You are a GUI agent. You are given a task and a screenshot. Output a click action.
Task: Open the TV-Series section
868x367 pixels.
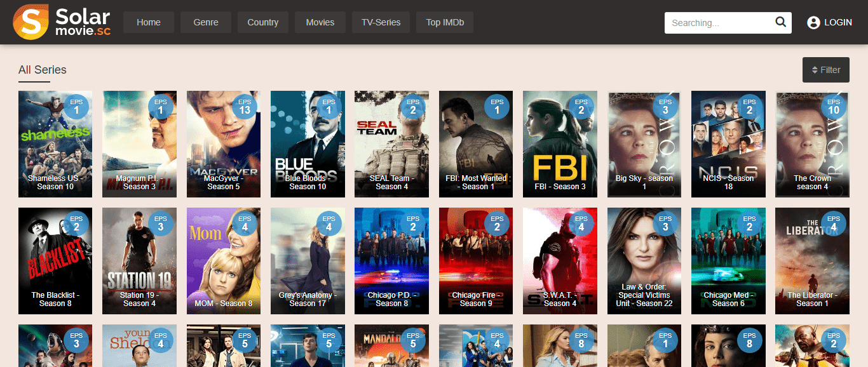click(381, 22)
